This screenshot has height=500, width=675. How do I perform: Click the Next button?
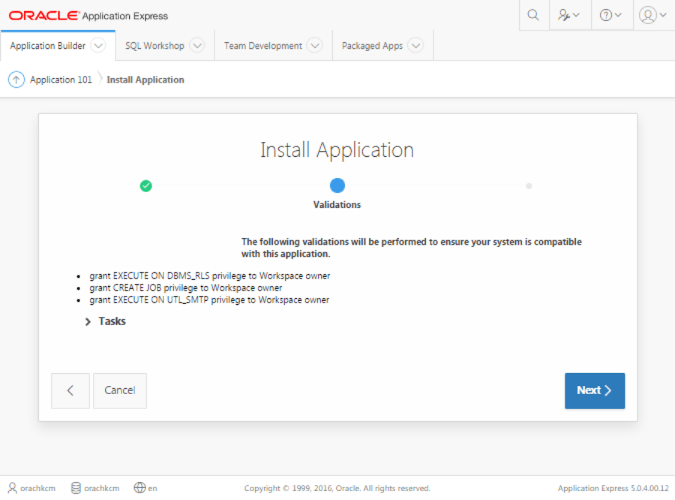pos(594,391)
